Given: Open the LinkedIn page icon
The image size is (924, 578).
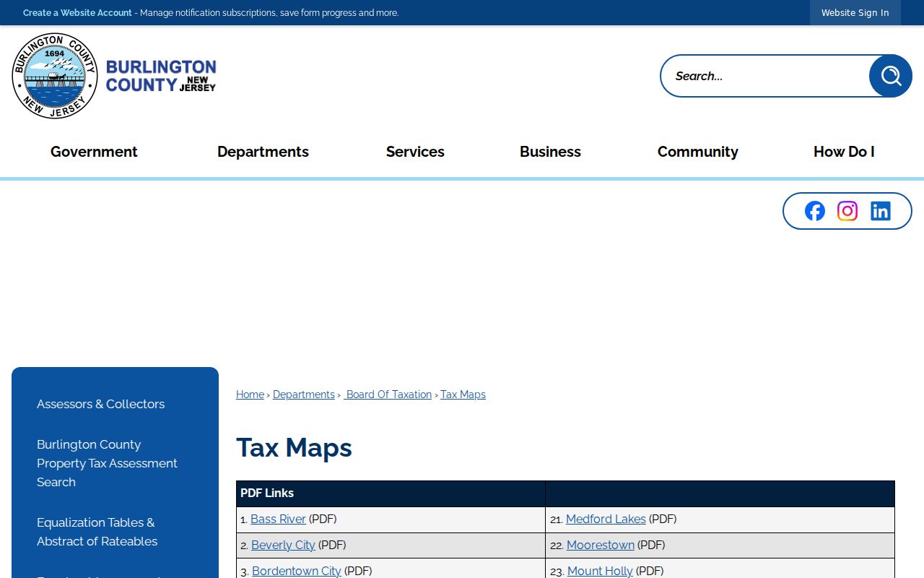Looking at the screenshot, I should tap(881, 211).
